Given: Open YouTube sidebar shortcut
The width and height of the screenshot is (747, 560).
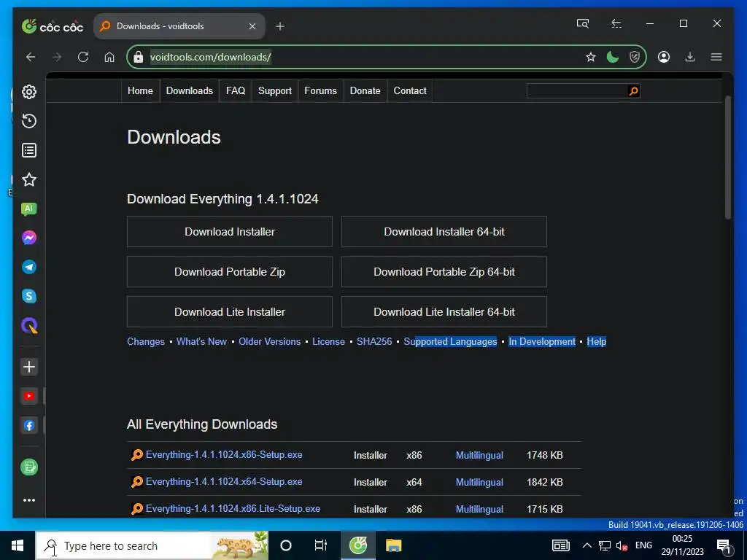Looking at the screenshot, I should pos(29,396).
